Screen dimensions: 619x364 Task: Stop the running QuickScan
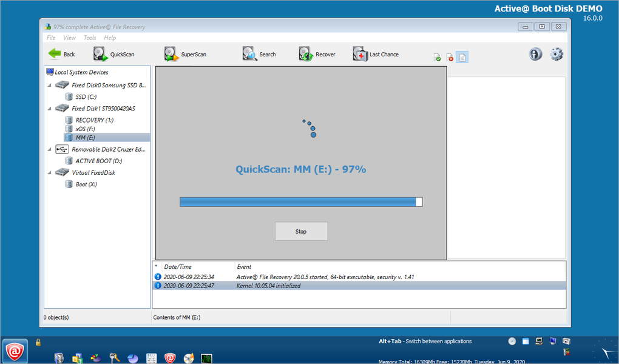click(x=301, y=231)
